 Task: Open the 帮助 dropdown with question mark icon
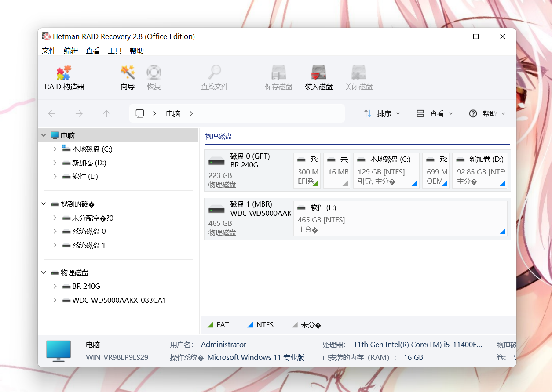coord(487,113)
